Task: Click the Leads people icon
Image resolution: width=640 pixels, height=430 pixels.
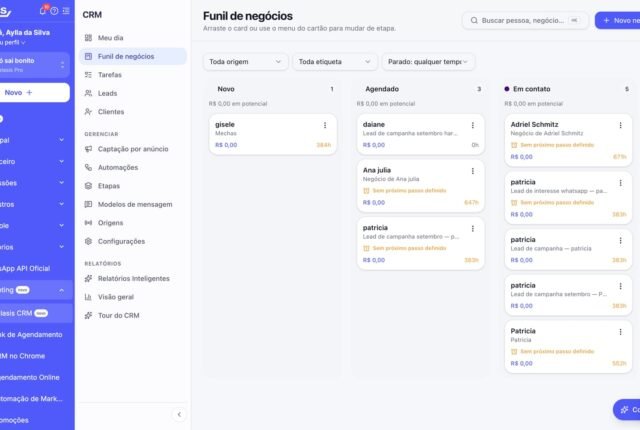Action: tap(88, 93)
